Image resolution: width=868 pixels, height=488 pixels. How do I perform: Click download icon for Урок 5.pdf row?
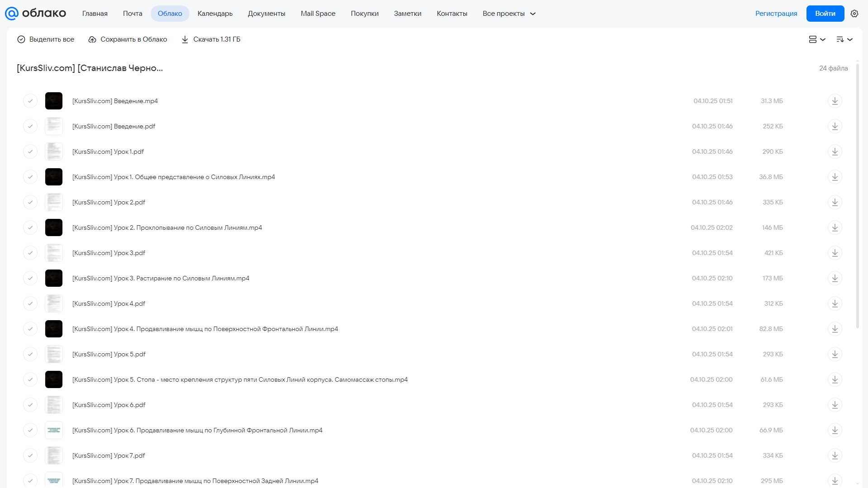tap(835, 354)
